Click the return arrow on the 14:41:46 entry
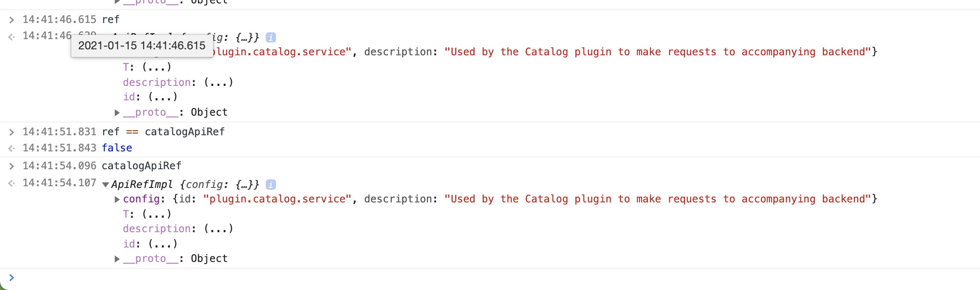Viewport: 980px width, 290px height. tap(11, 36)
